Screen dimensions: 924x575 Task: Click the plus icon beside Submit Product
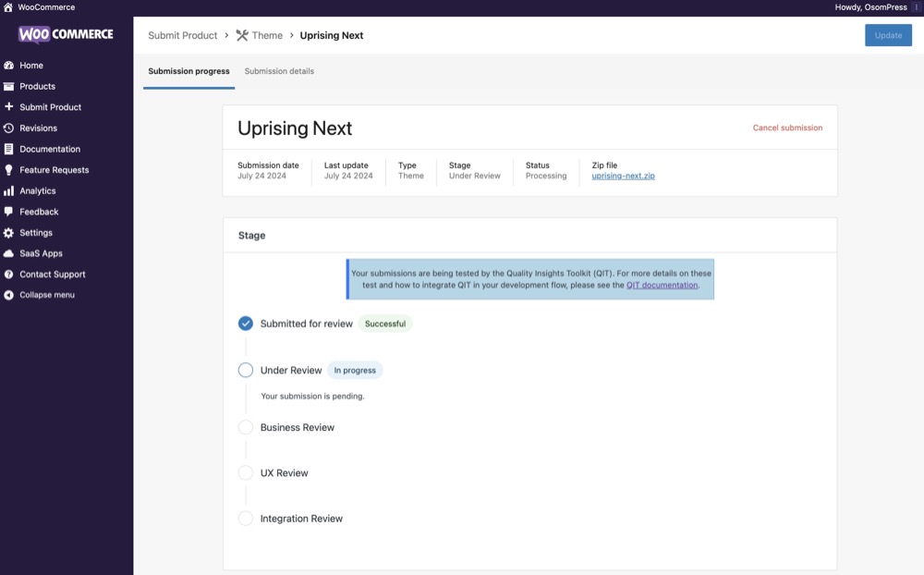click(8, 106)
